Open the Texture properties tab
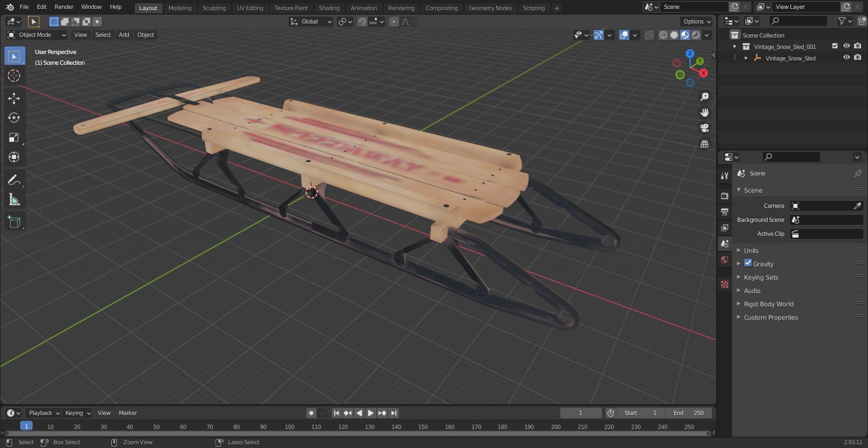868x448 pixels. [x=724, y=285]
